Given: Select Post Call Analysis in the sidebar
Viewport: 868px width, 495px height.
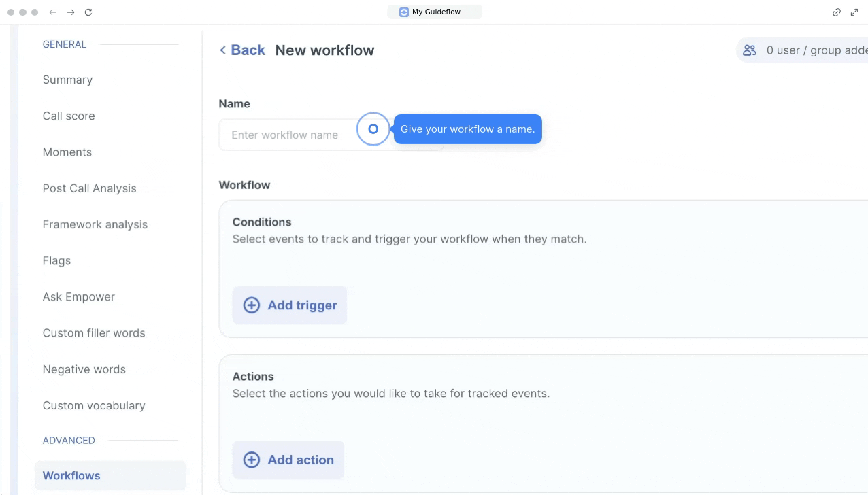Looking at the screenshot, I should (x=89, y=188).
